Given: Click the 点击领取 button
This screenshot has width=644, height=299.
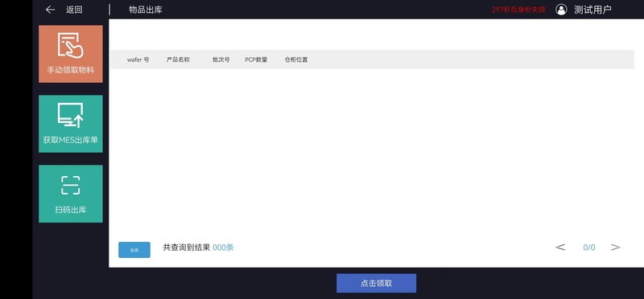Looking at the screenshot, I should pyautogui.click(x=376, y=284).
